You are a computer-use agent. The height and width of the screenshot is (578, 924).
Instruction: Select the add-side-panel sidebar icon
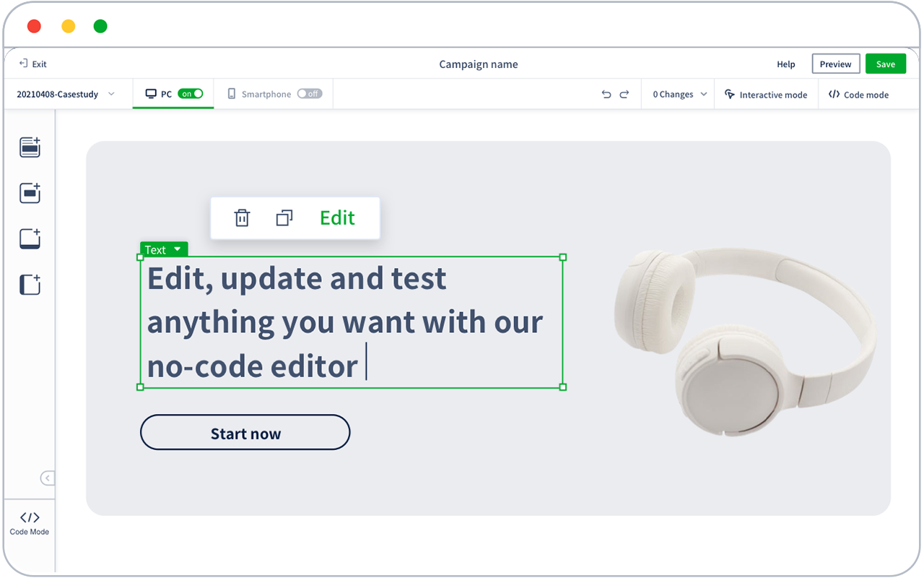click(30, 285)
